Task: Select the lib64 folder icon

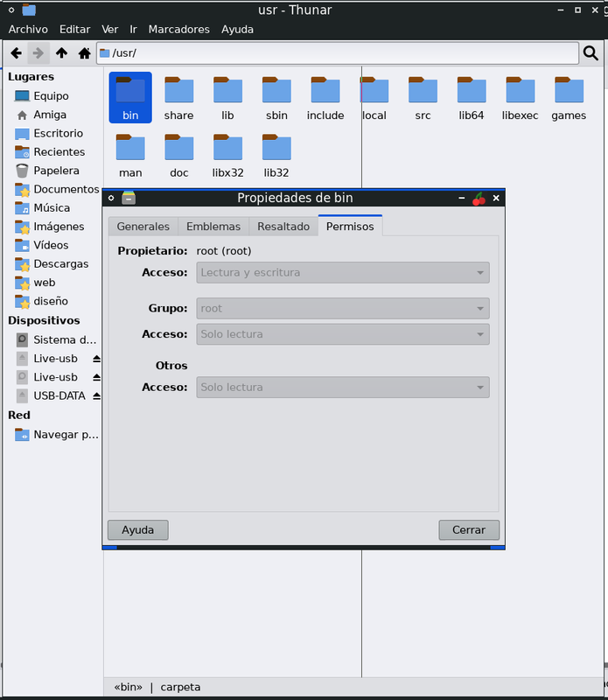Action: [x=472, y=90]
